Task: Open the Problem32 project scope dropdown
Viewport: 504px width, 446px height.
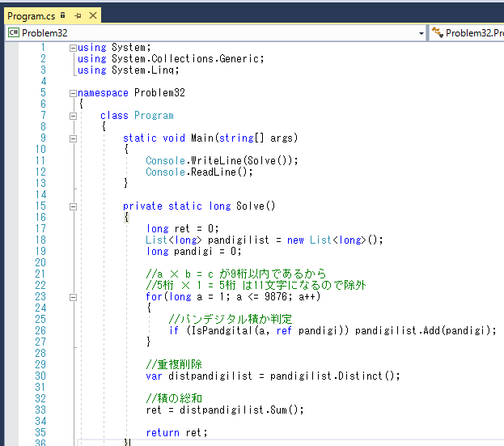Action: coord(421,33)
